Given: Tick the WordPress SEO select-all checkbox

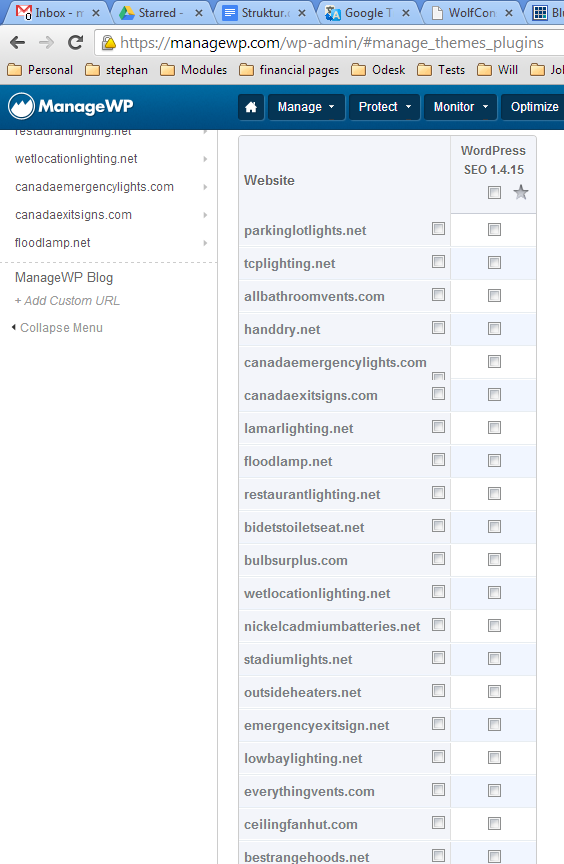Looking at the screenshot, I should (x=495, y=192).
